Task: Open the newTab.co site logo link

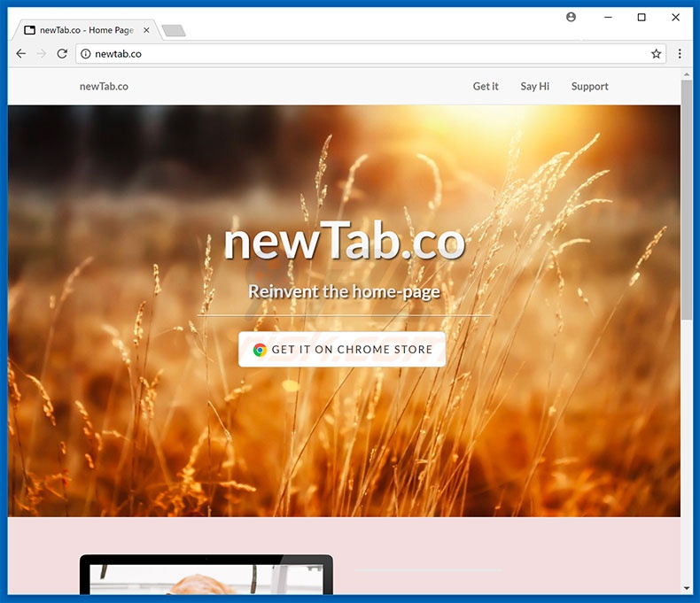Action: (x=104, y=87)
